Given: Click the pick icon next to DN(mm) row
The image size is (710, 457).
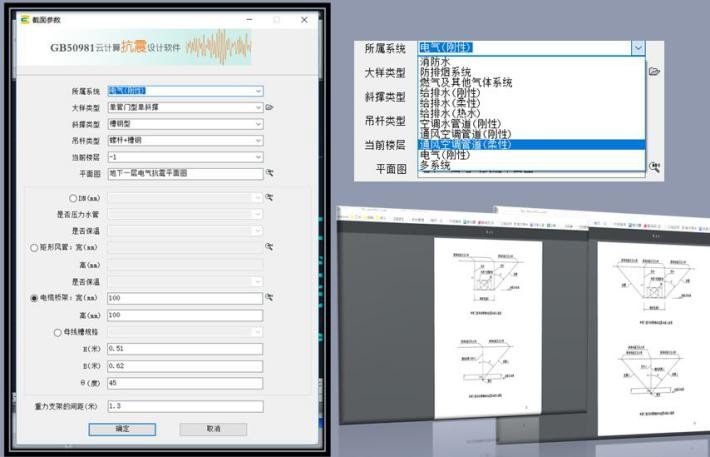Looking at the screenshot, I should [269, 197].
